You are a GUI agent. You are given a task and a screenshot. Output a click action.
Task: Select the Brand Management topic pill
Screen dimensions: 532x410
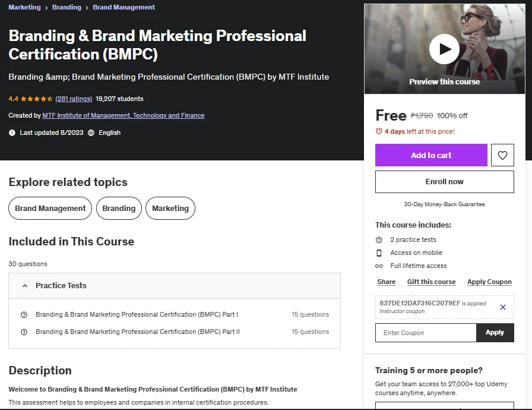(50, 208)
